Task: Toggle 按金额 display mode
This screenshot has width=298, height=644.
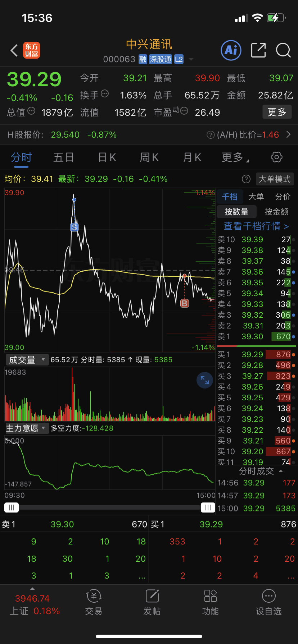Action: [x=276, y=212]
